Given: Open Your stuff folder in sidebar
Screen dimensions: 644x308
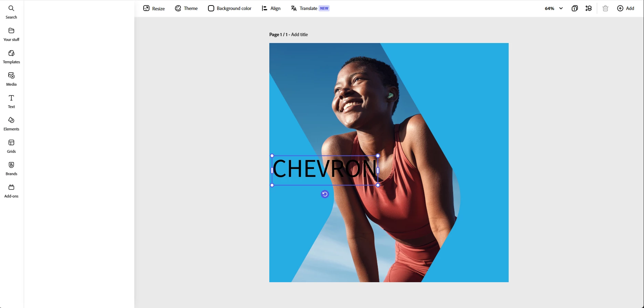Looking at the screenshot, I should pos(11,34).
